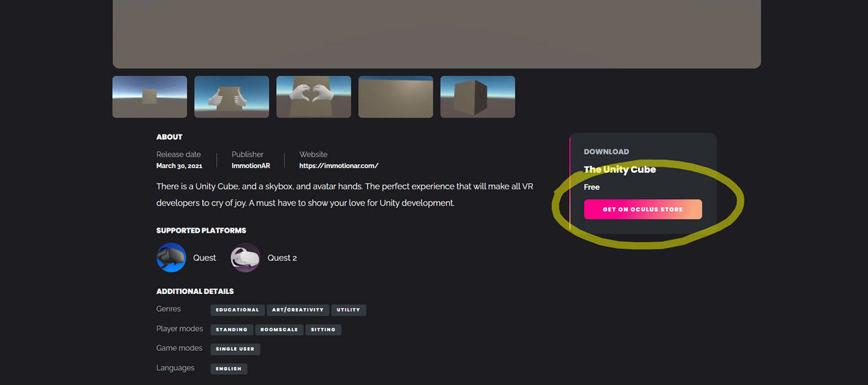The image size is (868, 385).
Task: Click the About section heading
Action: point(169,137)
